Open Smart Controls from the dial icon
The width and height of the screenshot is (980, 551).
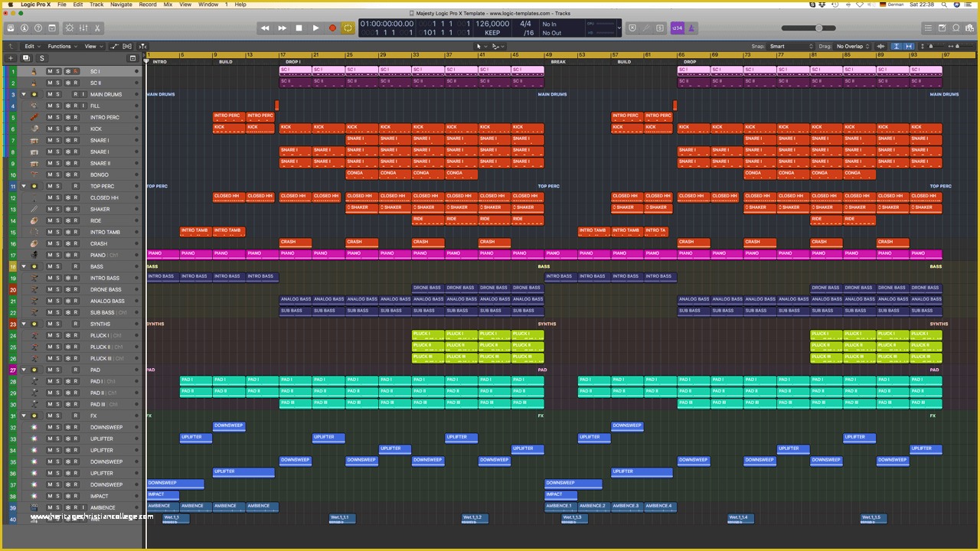click(70, 28)
